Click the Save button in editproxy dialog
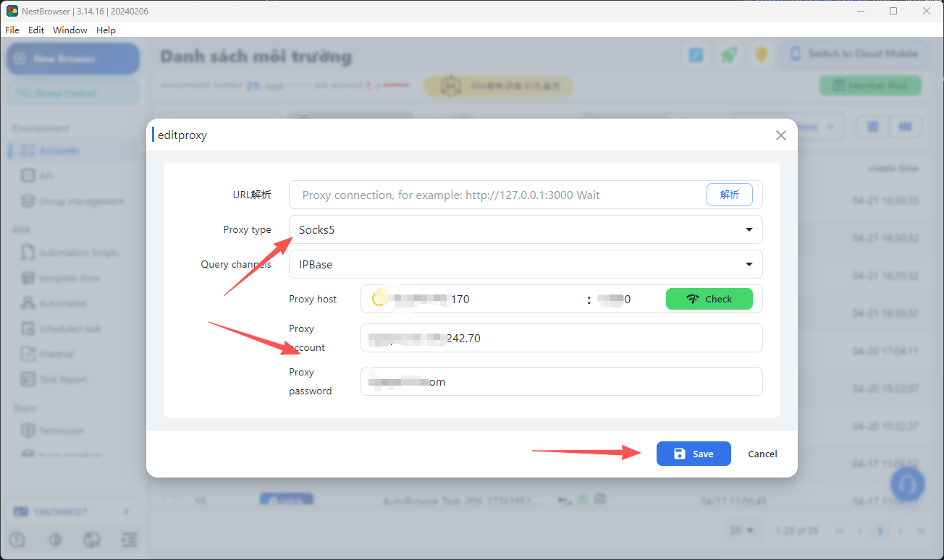944x560 pixels. (x=693, y=454)
